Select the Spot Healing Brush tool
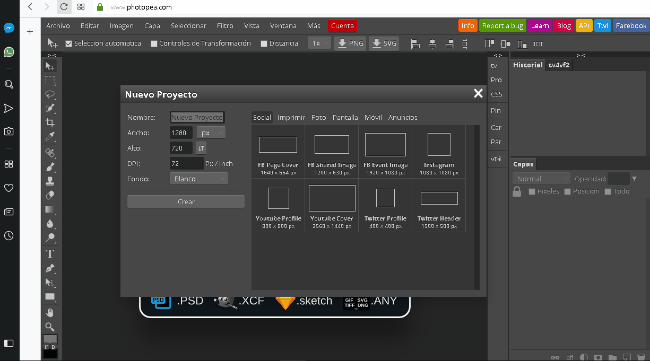Viewport: 650px width, 361px height. tap(50, 153)
